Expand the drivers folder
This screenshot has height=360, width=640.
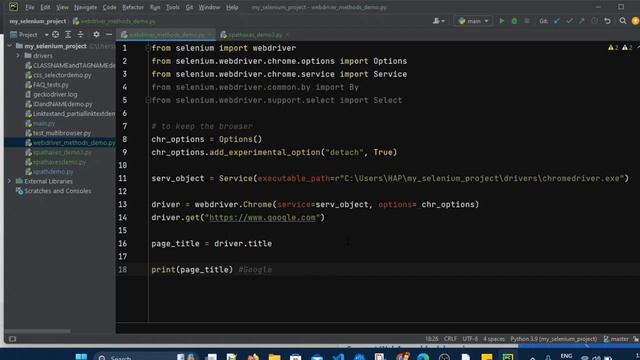click(x=18, y=56)
